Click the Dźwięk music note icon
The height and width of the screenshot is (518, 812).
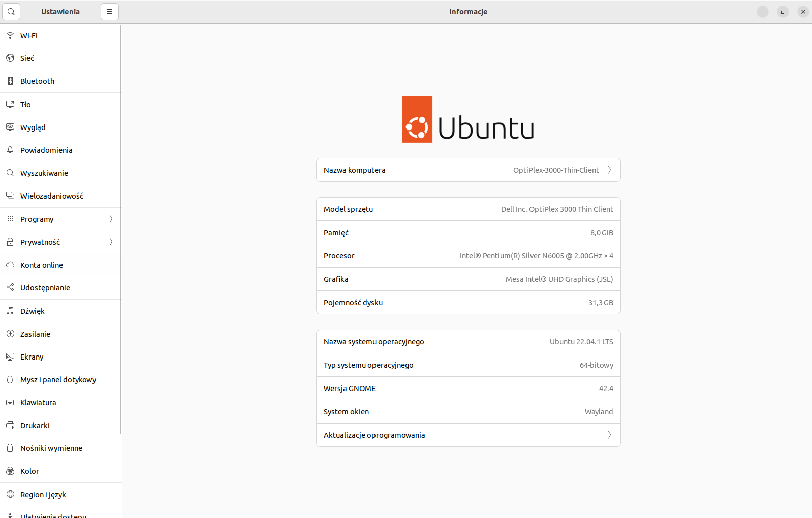point(10,311)
